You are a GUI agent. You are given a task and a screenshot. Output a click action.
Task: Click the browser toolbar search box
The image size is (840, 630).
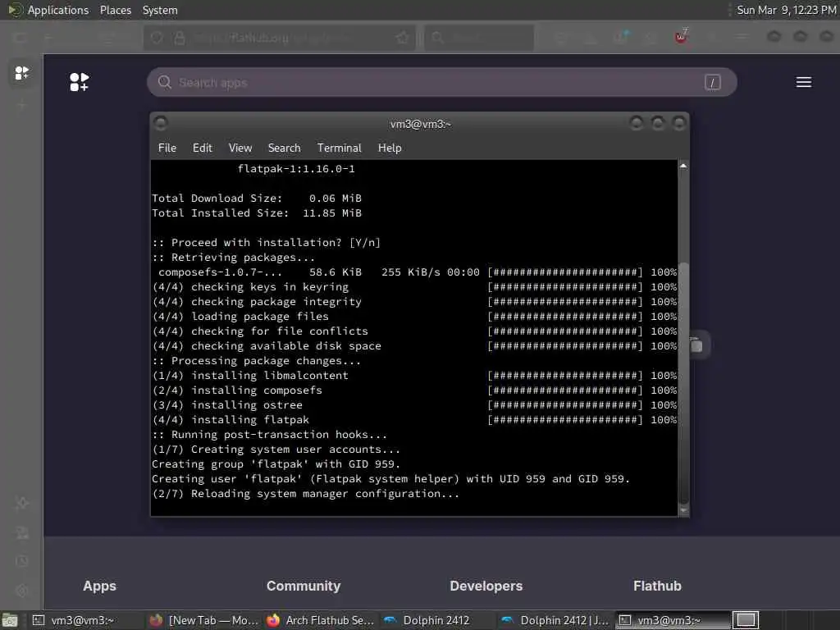click(479, 38)
